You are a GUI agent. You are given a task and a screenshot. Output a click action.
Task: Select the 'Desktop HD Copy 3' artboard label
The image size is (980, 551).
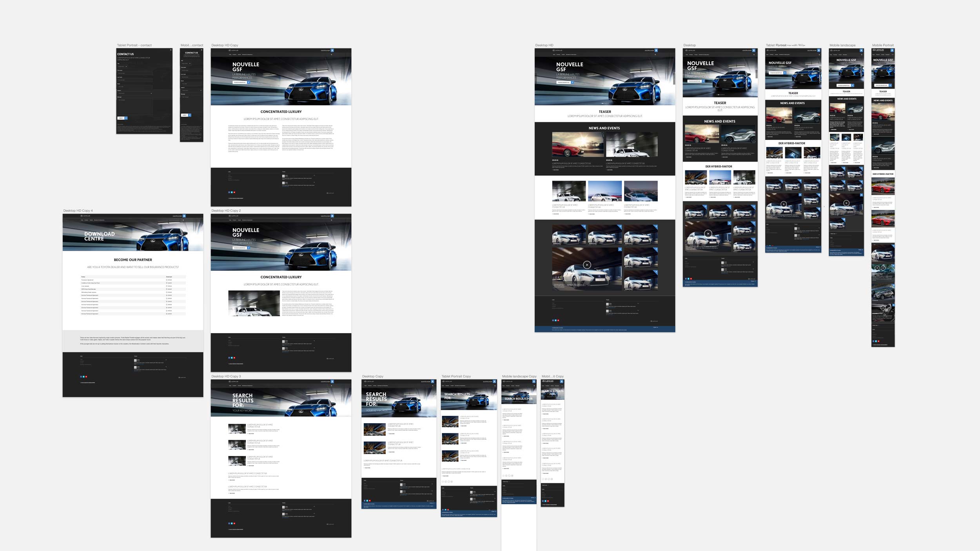click(226, 376)
